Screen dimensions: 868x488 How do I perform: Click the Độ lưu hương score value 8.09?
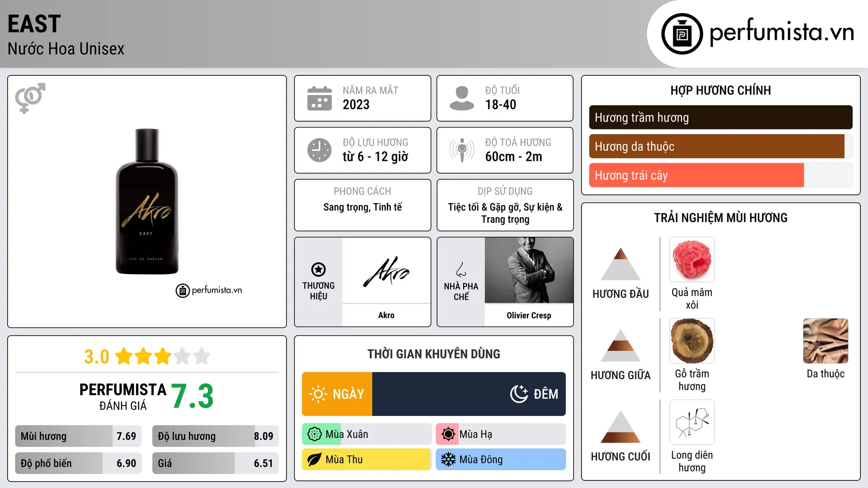(264, 436)
